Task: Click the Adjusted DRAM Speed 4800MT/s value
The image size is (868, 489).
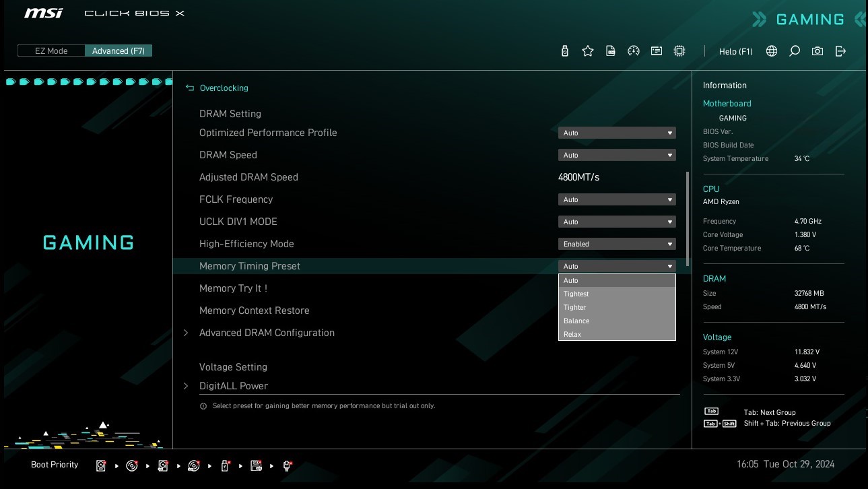Action: (x=578, y=177)
